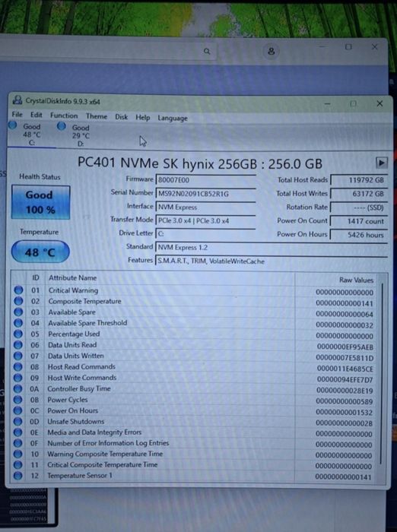Click the status icon of Host Write Commands row
The height and width of the screenshot is (532, 397).
click(18, 378)
